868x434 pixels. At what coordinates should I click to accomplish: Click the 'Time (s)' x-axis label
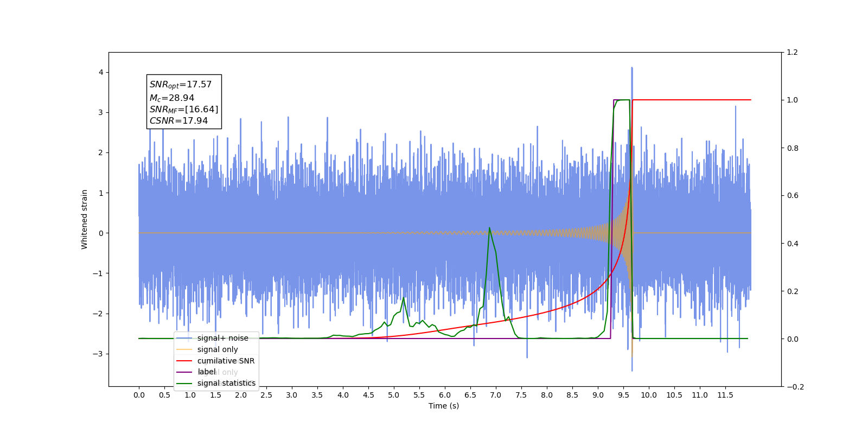coord(444,406)
